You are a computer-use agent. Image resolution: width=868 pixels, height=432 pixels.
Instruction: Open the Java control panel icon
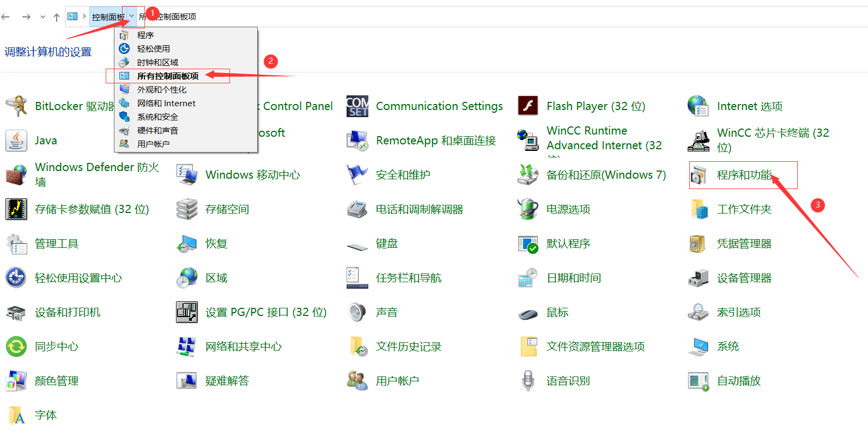[16, 141]
